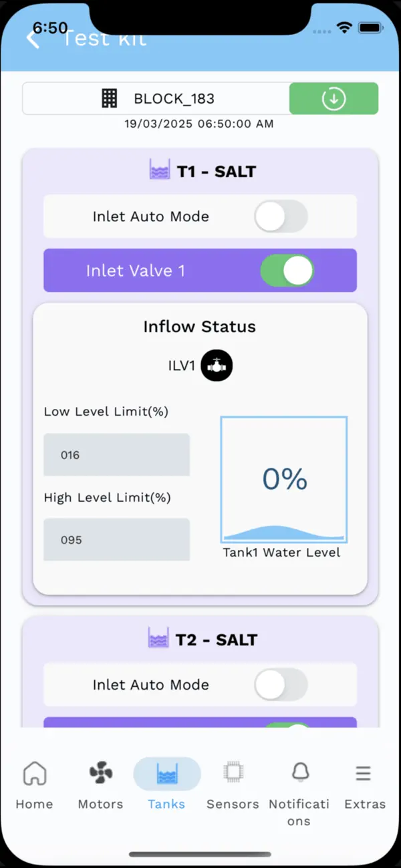The image size is (401, 868).
Task: Tap the tank icon beside T1 - SALT
Action: coord(159,169)
